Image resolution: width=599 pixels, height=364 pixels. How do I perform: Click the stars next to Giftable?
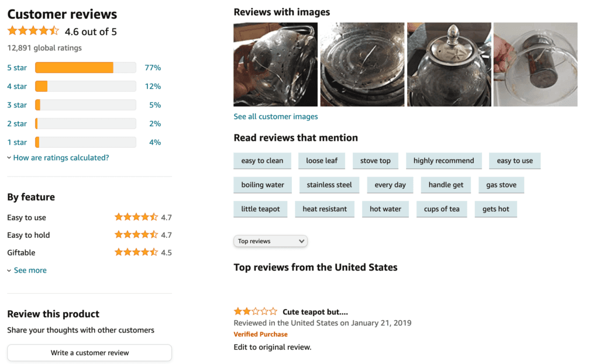coord(133,252)
